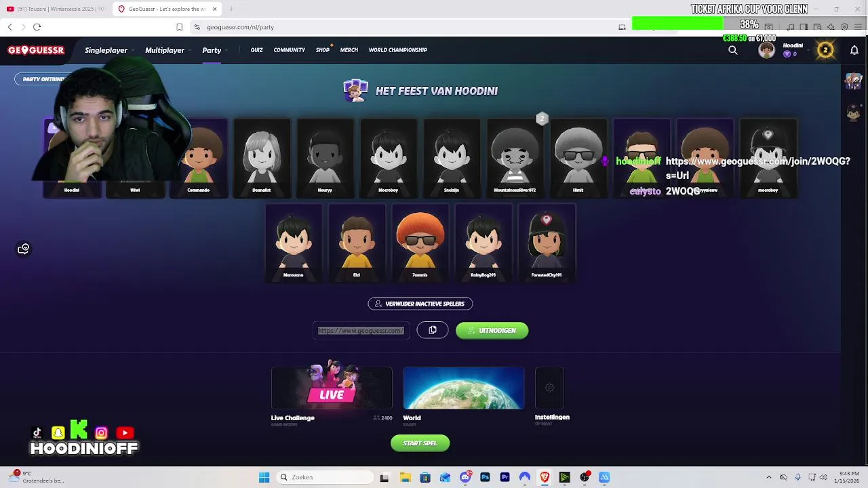
Task: Open NordVPN from the taskbar
Action: [525, 478]
